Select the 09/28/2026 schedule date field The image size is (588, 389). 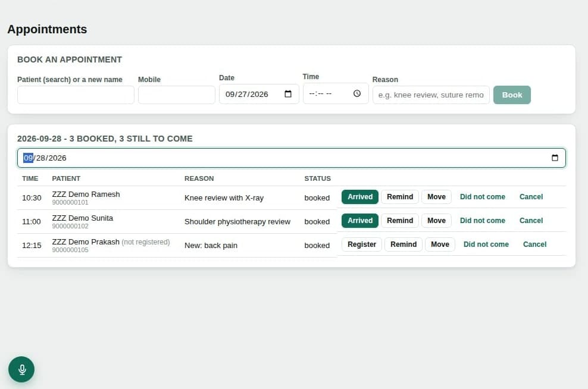[292, 158]
